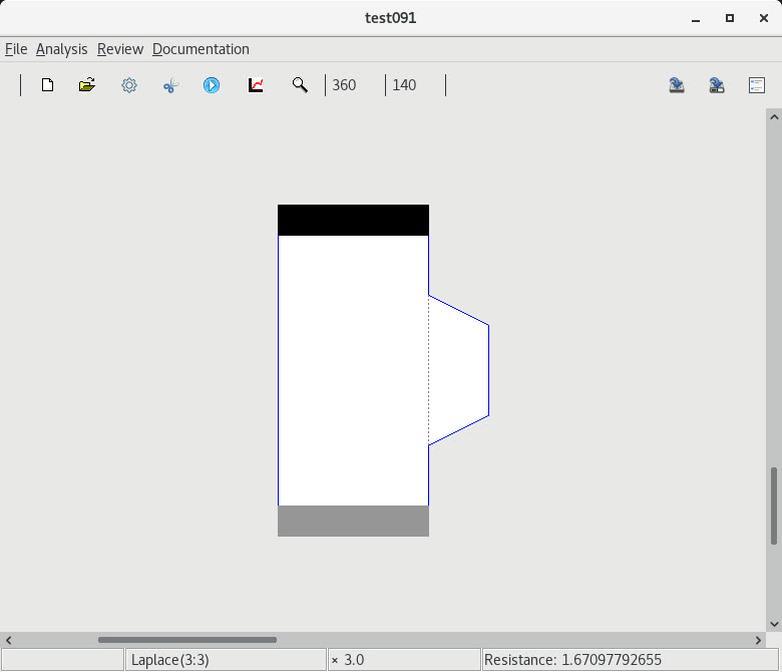Click the first export icon on right
The width and height of the screenshot is (782, 672).
[677, 85]
